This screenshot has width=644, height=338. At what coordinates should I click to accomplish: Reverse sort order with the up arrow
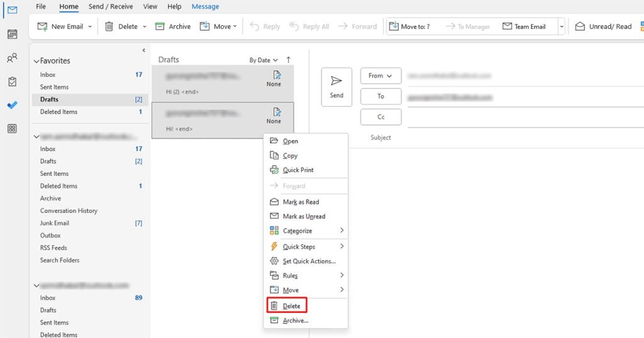pos(288,60)
